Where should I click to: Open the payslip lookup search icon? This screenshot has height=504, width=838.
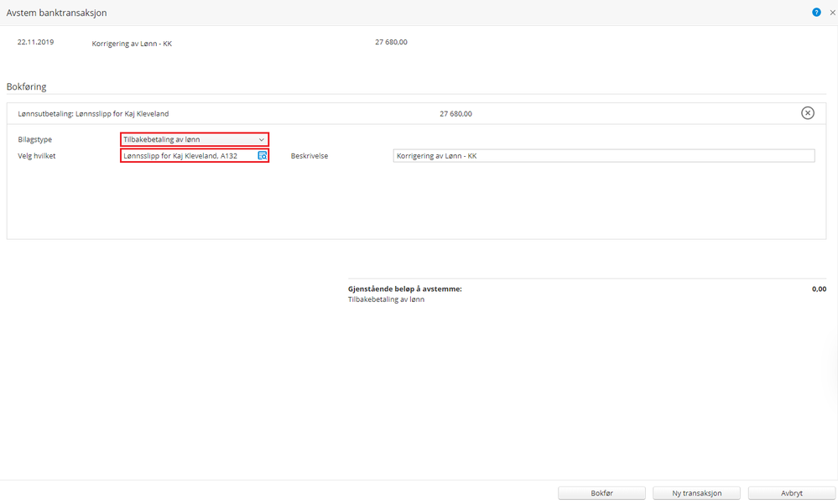(263, 155)
